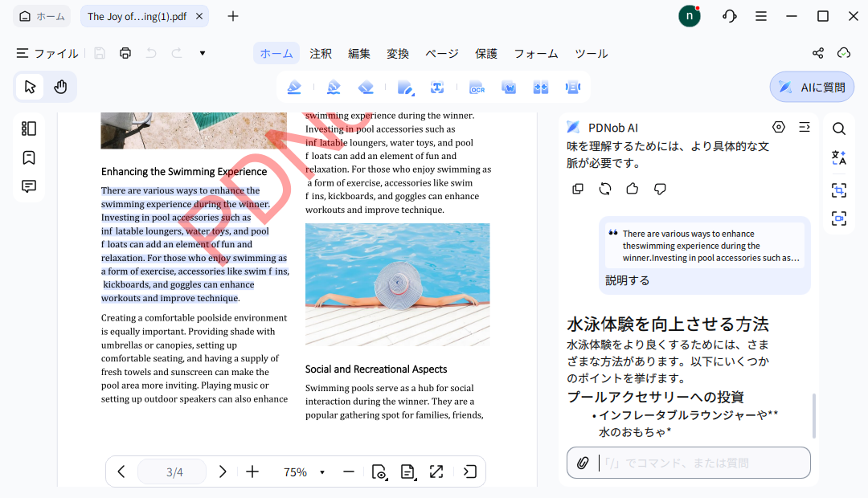Viewport: 868px width, 498px height.
Task: Select the highlight tool in the toolbar
Action: pyautogui.click(x=293, y=87)
